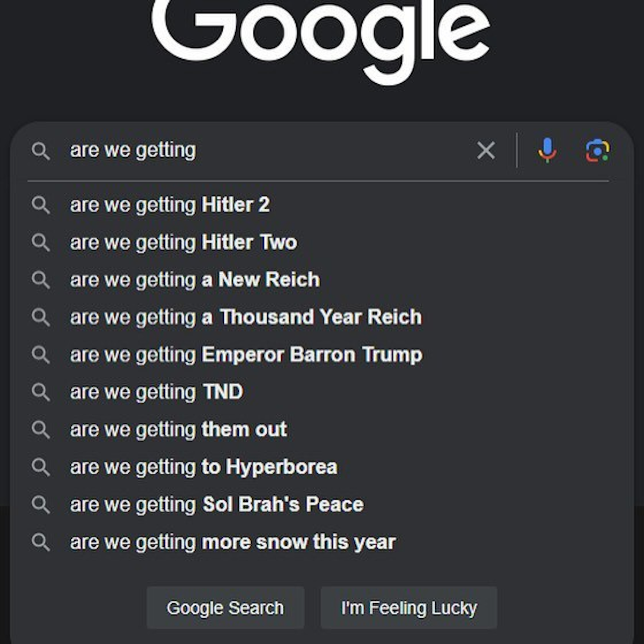This screenshot has height=644, width=644.
Task: Click the voice search microphone icon
Action: [x=547, y=150]
